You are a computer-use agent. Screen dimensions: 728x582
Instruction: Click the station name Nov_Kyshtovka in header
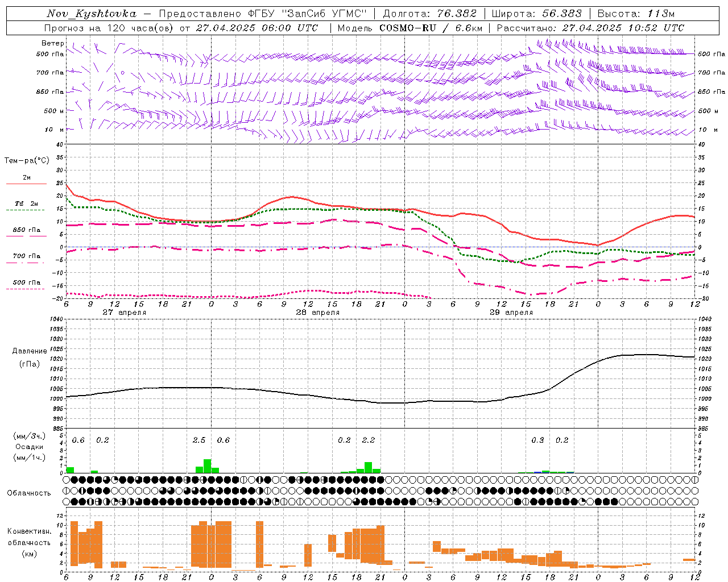tap(91, 14)
